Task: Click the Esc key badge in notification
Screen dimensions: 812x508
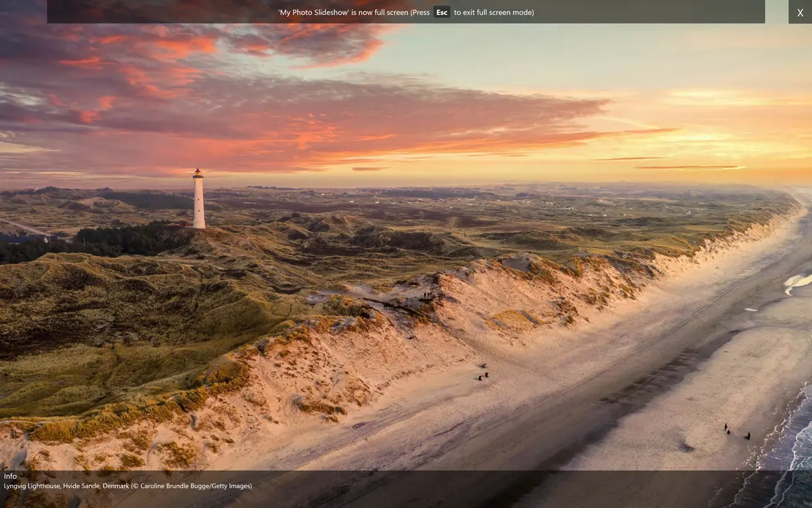Action: [x=441, y=12]
